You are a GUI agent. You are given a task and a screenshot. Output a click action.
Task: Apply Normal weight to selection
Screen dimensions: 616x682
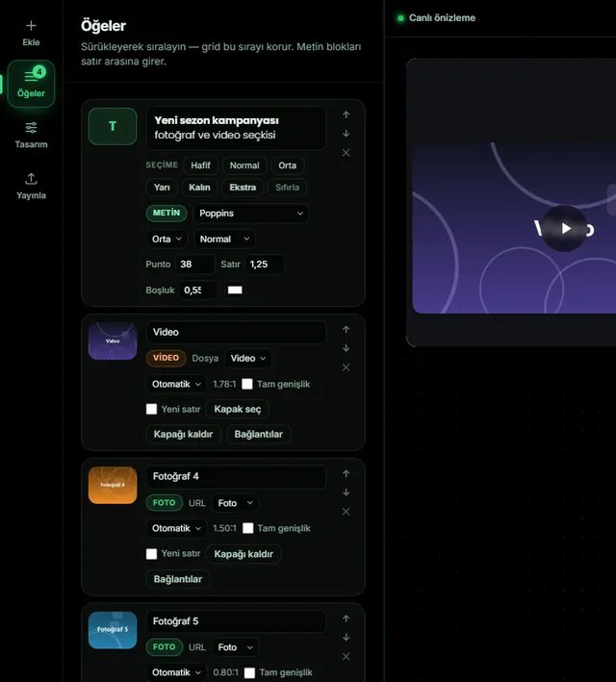coord(244,165)
